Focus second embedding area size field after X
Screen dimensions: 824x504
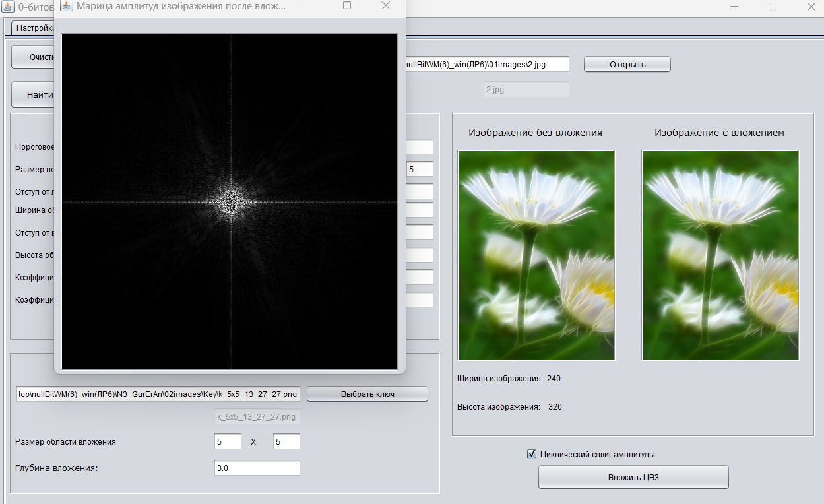point(286,441)
